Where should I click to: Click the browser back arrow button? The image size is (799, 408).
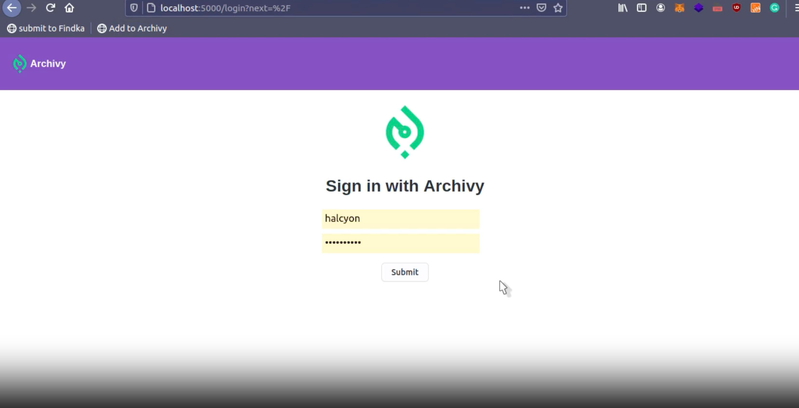(x=12, y=8)
